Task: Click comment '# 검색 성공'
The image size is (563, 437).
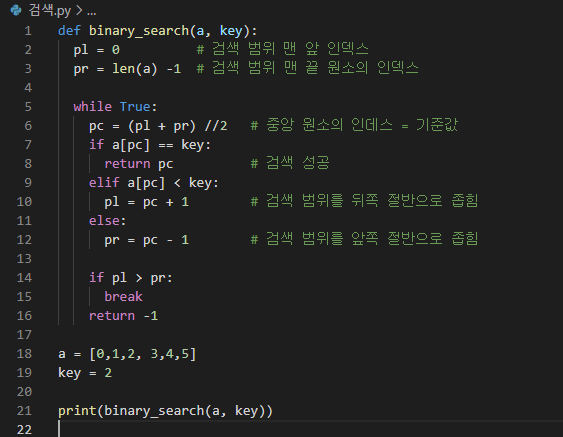Action: [290, 163]
